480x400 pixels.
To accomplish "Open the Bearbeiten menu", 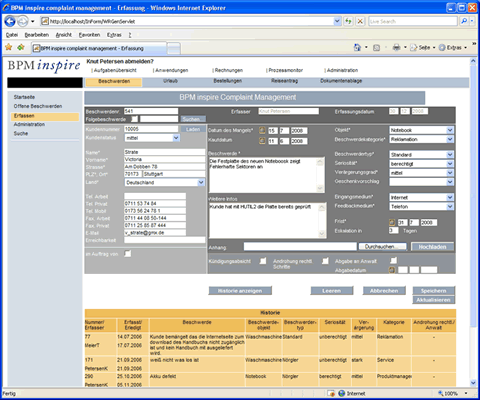I will pos(37,35).
